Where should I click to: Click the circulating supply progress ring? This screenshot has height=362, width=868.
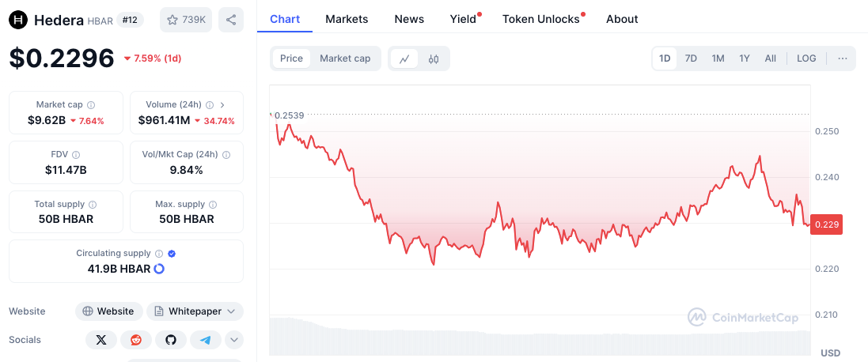click(159, 269)
